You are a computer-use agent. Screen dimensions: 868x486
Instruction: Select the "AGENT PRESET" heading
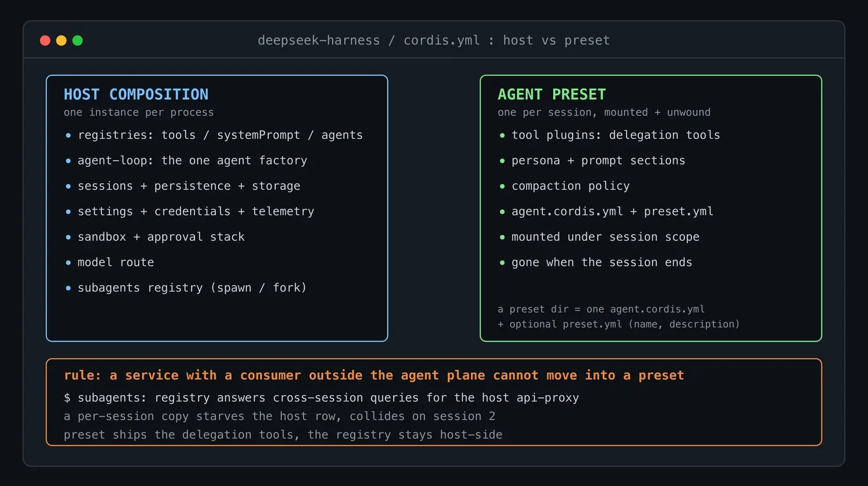click(x=552, y=94)
